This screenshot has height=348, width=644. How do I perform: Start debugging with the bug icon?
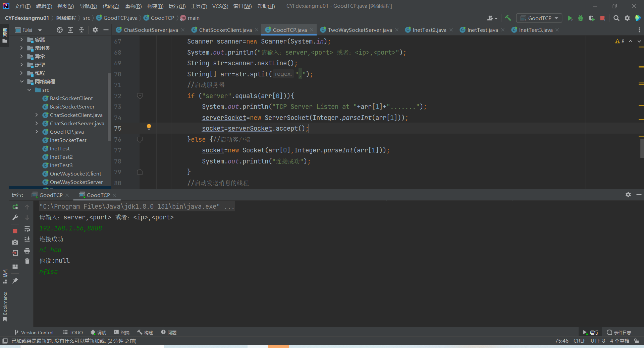coord(581,18)
